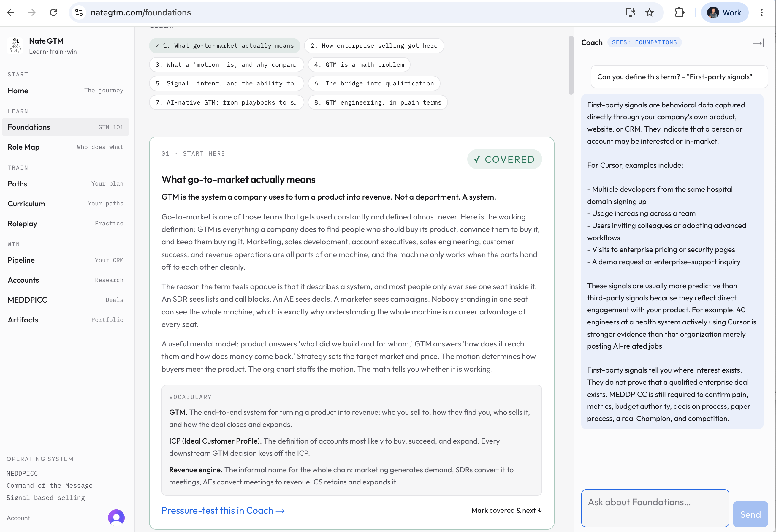Image resolution: width=776 pixels, height=532 pixels.
Task: Select chip '1. What go-to-market actually means'
Action: click(x=224, y=46)
